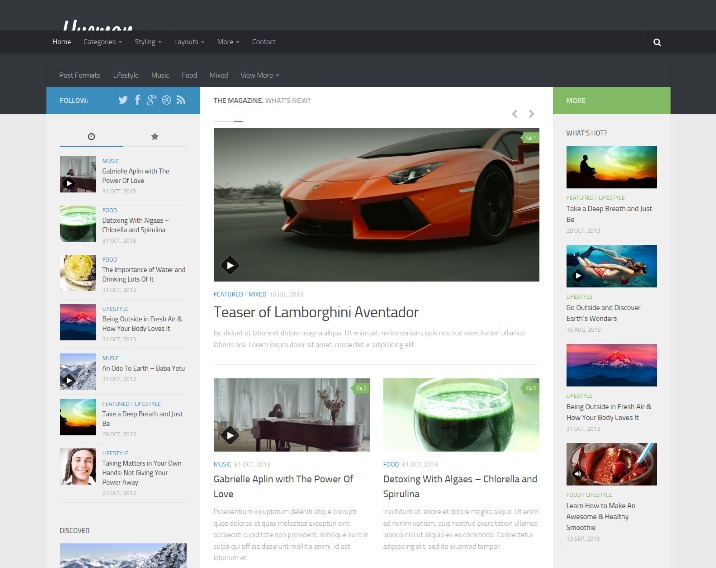Select the green algae glass main image
Image resolution: width=716 pixels, height=568 pixels.
tap(461, 415)
